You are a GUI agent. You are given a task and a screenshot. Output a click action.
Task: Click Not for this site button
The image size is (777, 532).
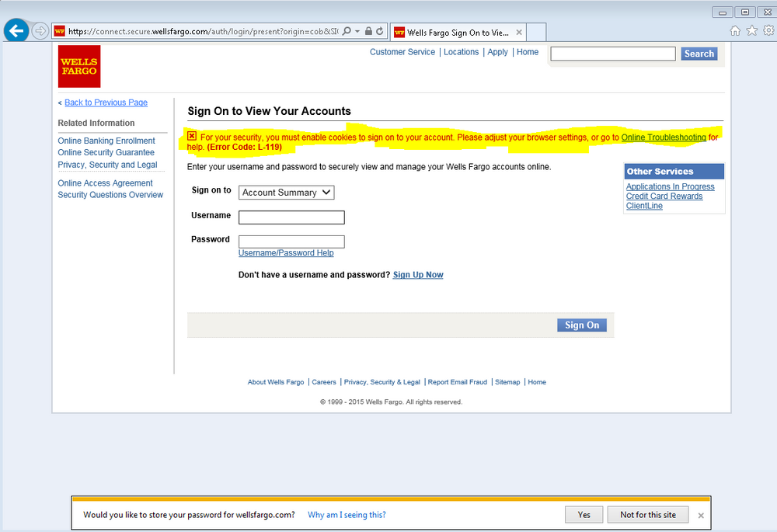[648, 515]
